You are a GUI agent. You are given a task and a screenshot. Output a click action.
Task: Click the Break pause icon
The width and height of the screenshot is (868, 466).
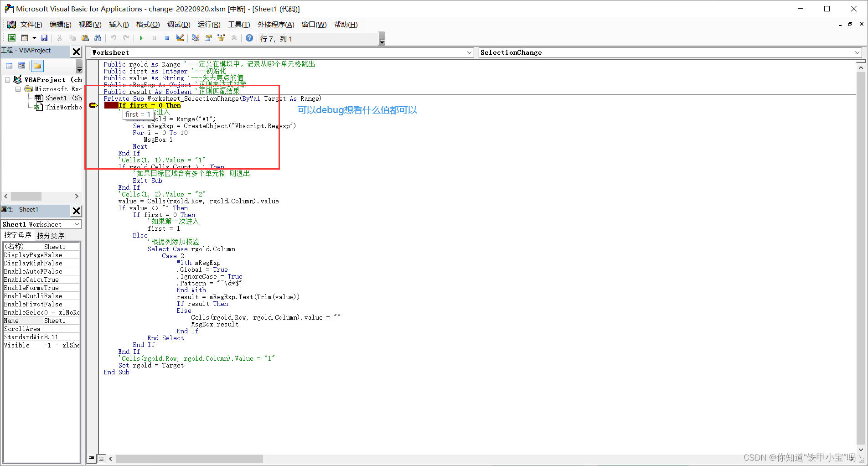[154, 38]
